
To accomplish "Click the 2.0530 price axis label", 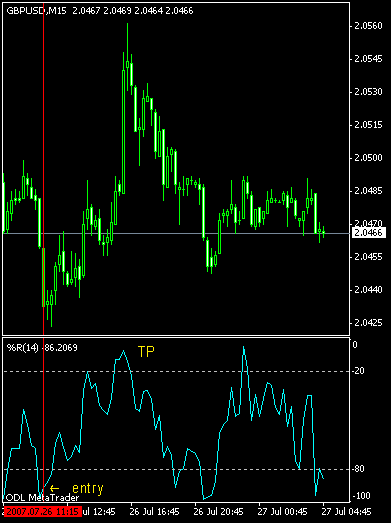I will point(368,92).
